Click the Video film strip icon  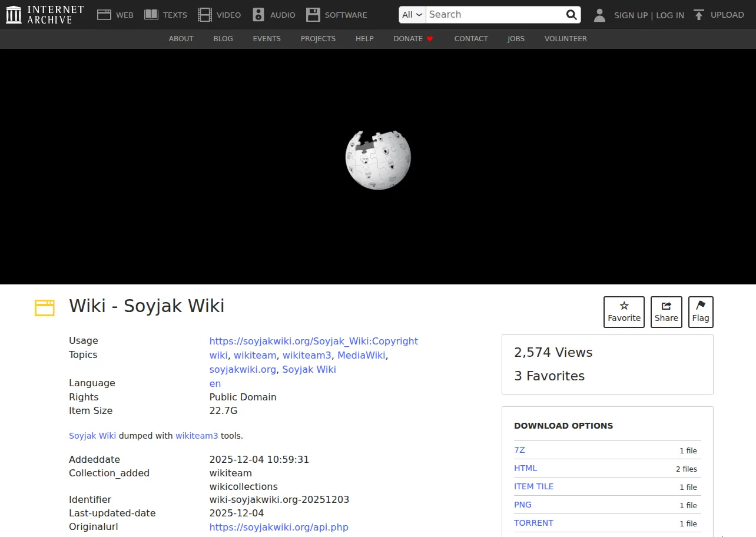[x=205, y=15]
